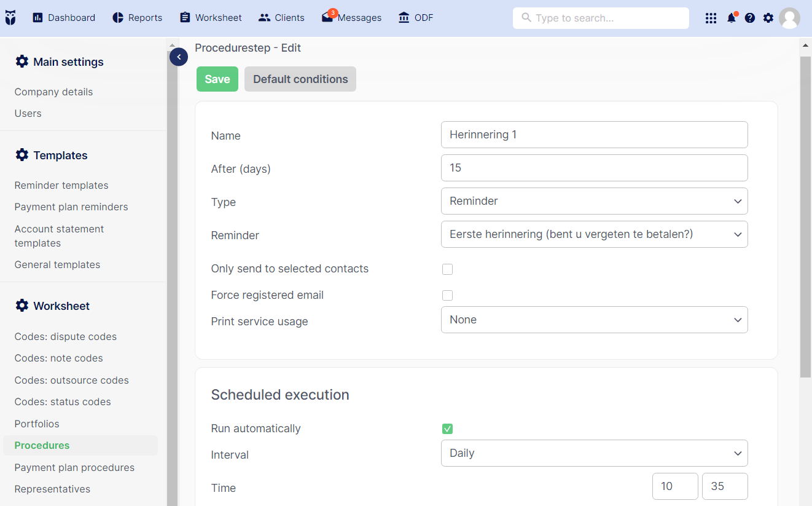The height and width of the screenshot is (506, 812).
Task: Click the Worksheet section gear icon
Action: coord(22,306)
